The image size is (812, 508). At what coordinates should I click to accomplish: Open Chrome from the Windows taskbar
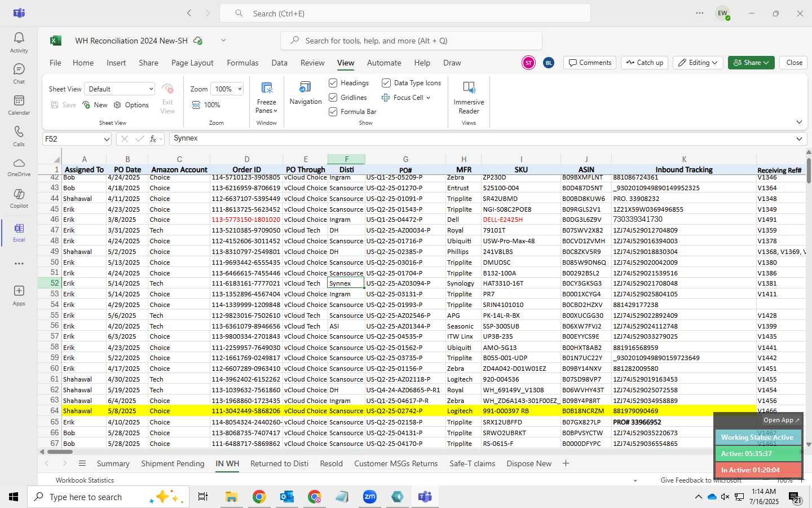[259, 497]
